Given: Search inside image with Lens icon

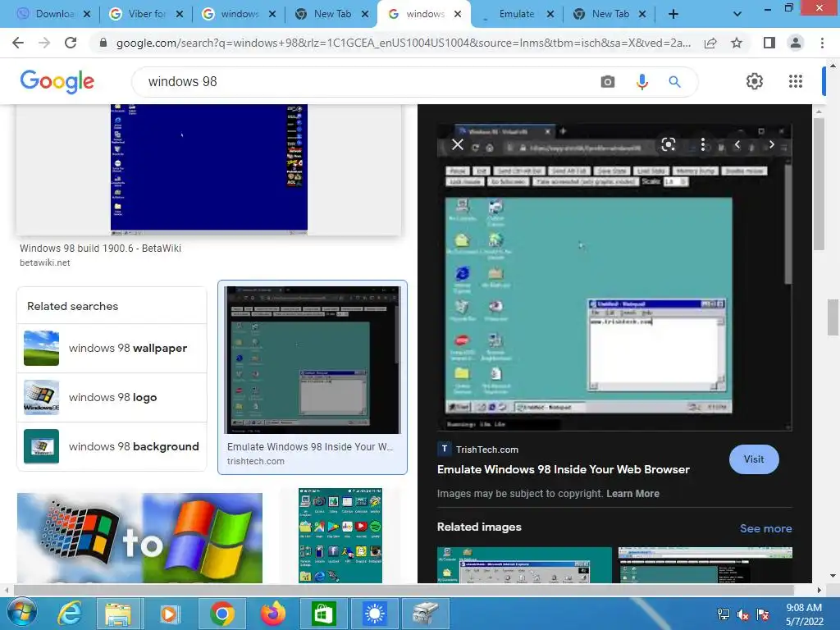Looking at the screenshot, I should coord(668,144).
